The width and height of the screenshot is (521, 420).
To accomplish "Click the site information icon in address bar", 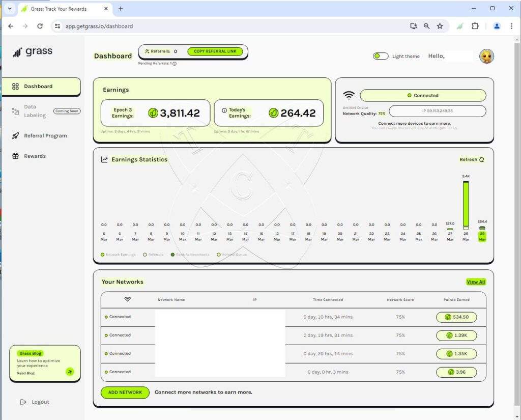I will [57, 26].
